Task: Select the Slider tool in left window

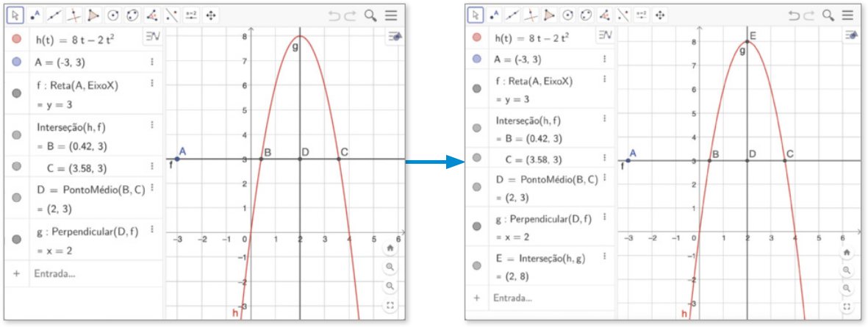Action: click(x=191, y=15)
